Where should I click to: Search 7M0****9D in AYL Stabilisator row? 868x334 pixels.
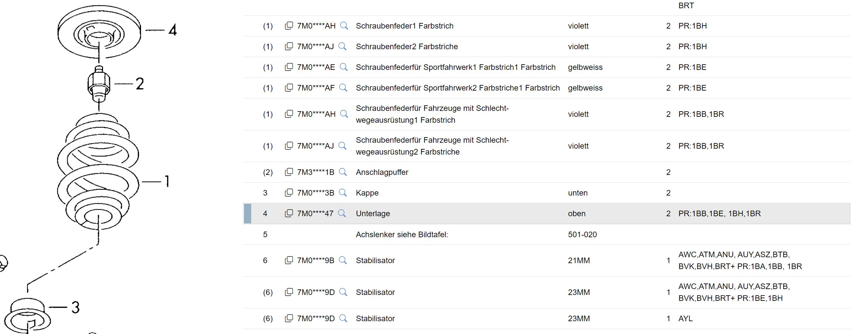coord(343,319)
